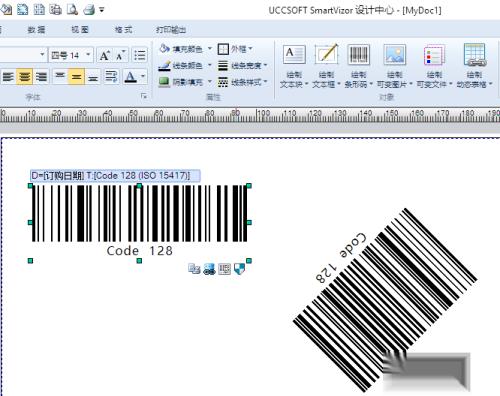
Task: Increase font size with large A button
Action: pos(104,55)
